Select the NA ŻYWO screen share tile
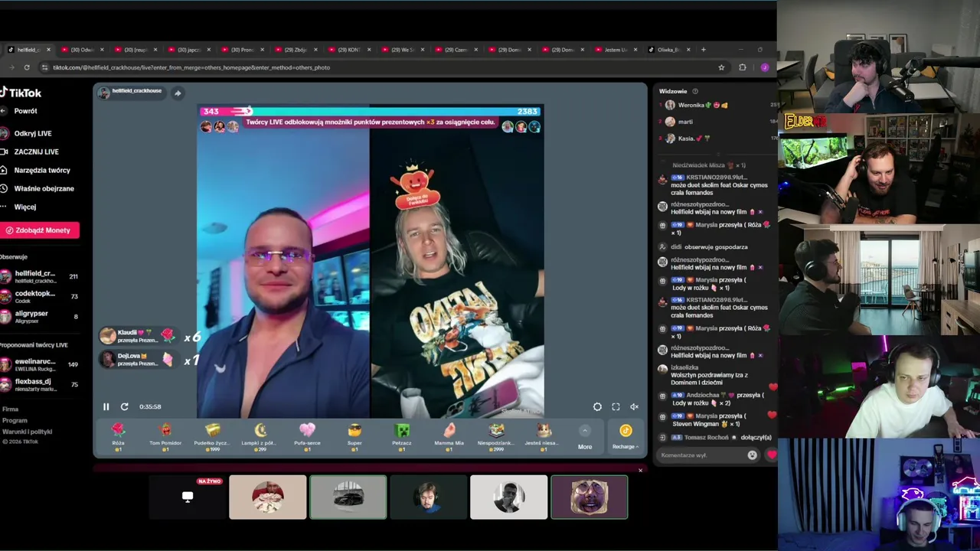The width and height of the screenshot is (980, 551). click(x=188, y=497)
